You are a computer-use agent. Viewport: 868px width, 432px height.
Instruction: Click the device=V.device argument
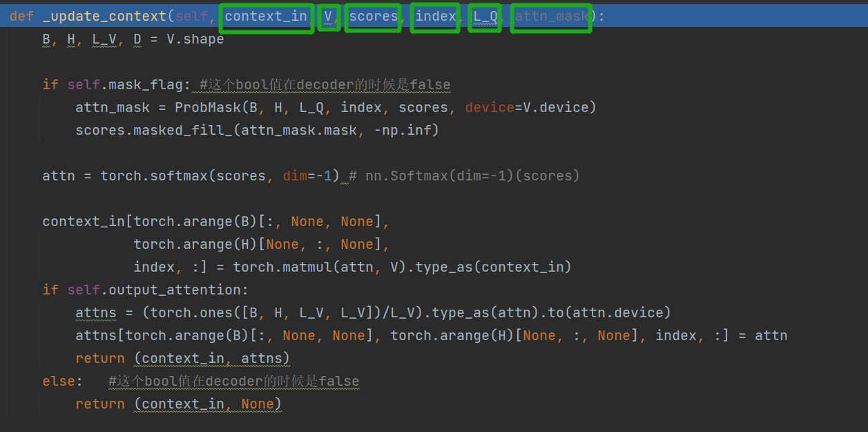(527, 108)
